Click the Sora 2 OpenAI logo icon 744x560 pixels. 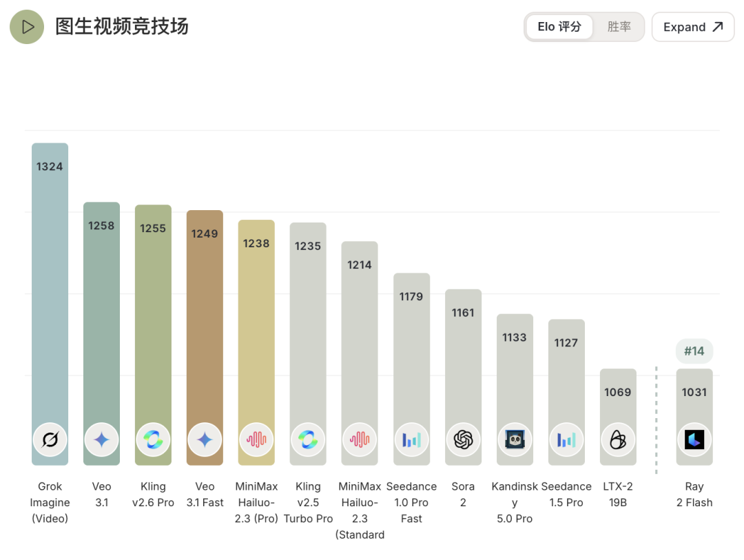click(x=463, y=439)
